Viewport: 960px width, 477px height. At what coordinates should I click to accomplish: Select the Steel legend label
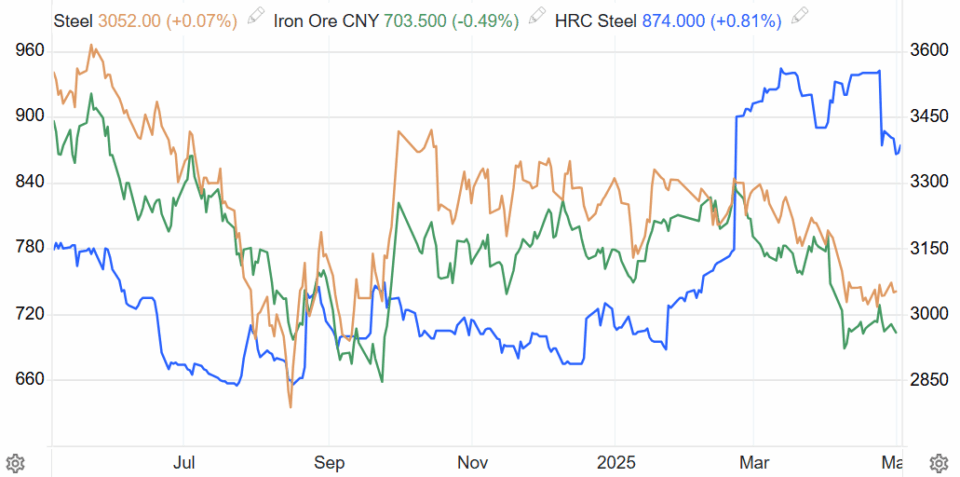point(73,21)
